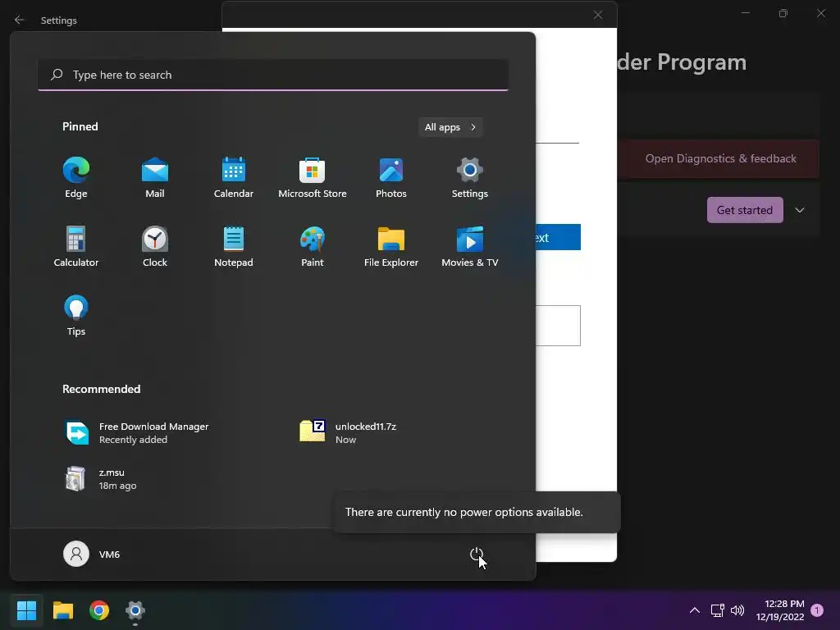
Task: Close the white dialog window
Action: tap(598, 15)
